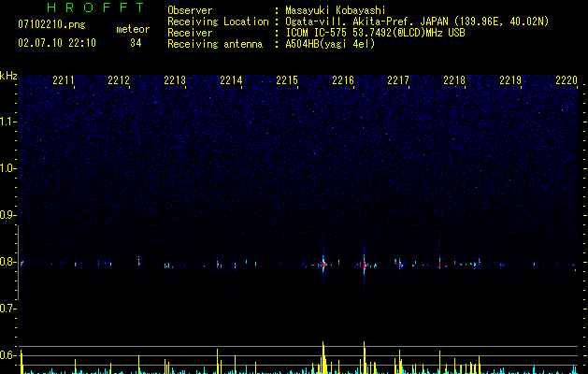The width and height of the screenshot is (588, 374).
Task: Click the 0.7 kHz frequency axis label
Action: pyautogui.click(x=8, y=309)
